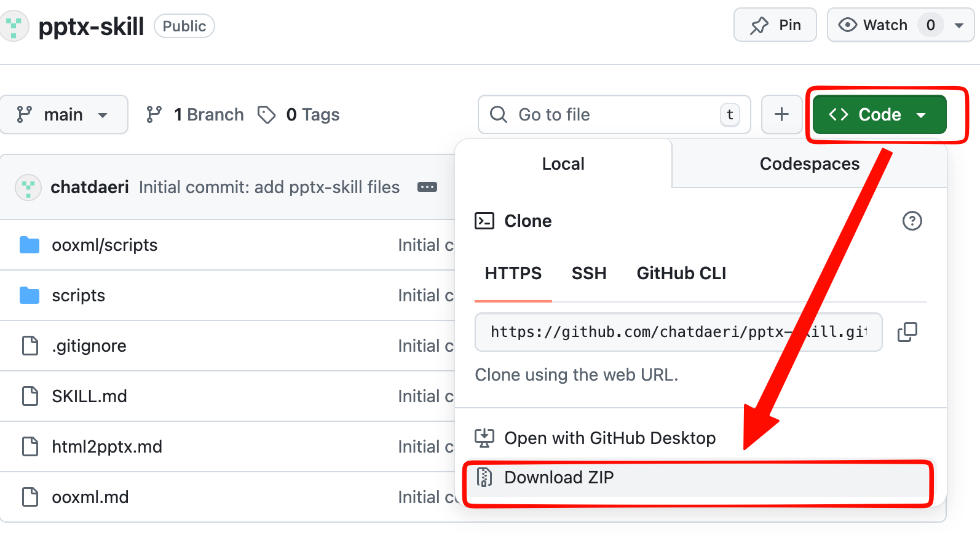Click the Watch count badge showing 0
The image size is (980, 535).
coord(930,25)
